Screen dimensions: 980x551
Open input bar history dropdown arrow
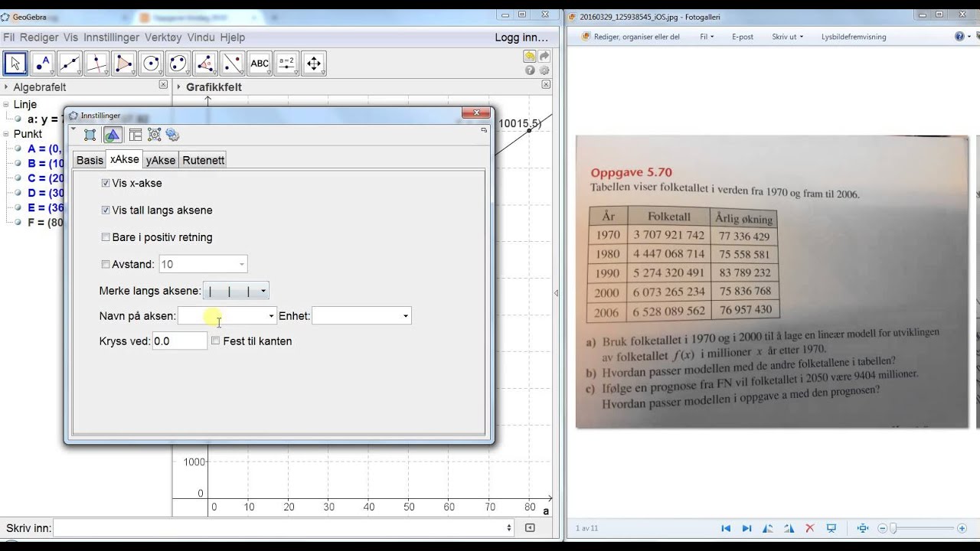(x=509, y=528)
